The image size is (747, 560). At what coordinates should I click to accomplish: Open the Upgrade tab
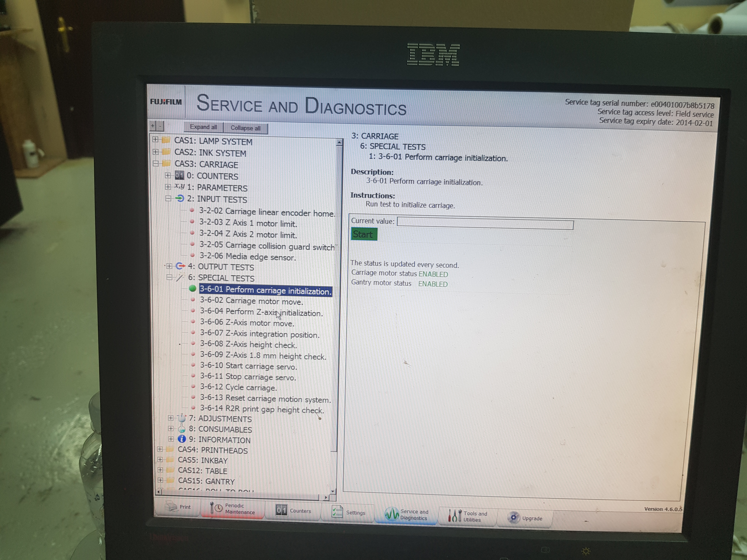(x=525, y=518)
